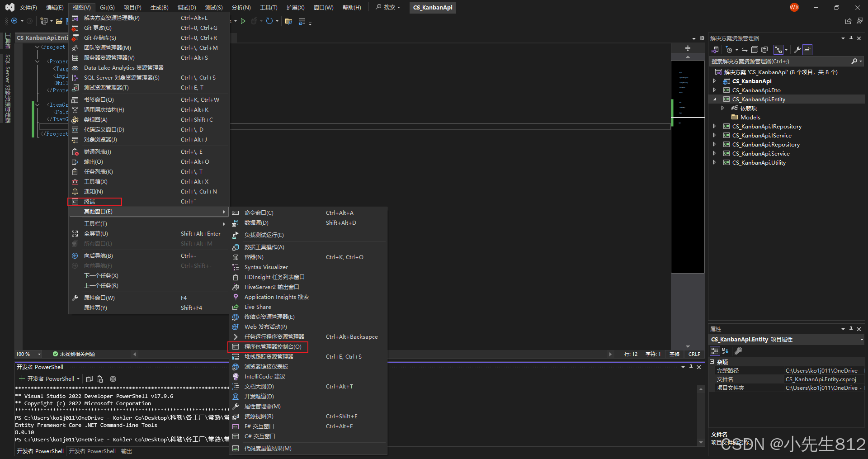Click the 搜索 search button in the title bar
868x459 pixels.
[388, 7]
